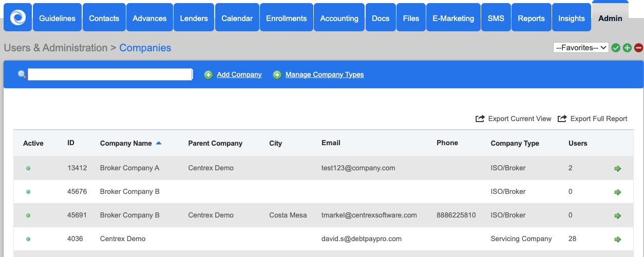Open the Calendar tab

(x=237, y=18)
